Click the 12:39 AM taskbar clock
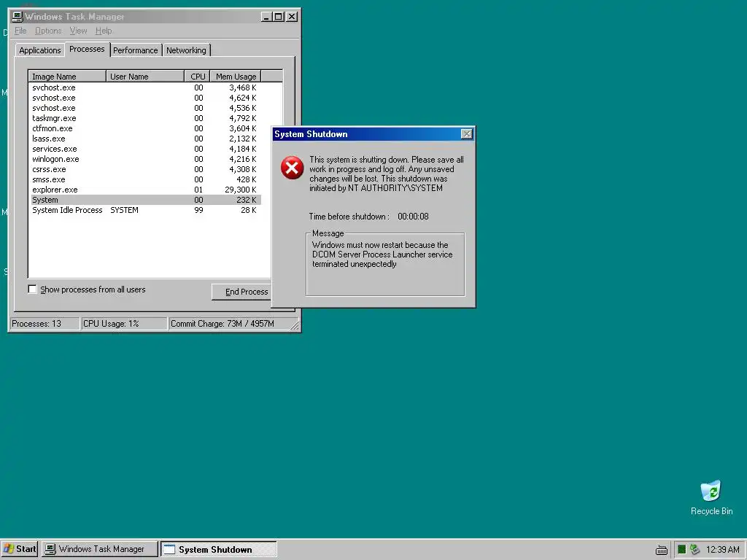 pos(722,550)
